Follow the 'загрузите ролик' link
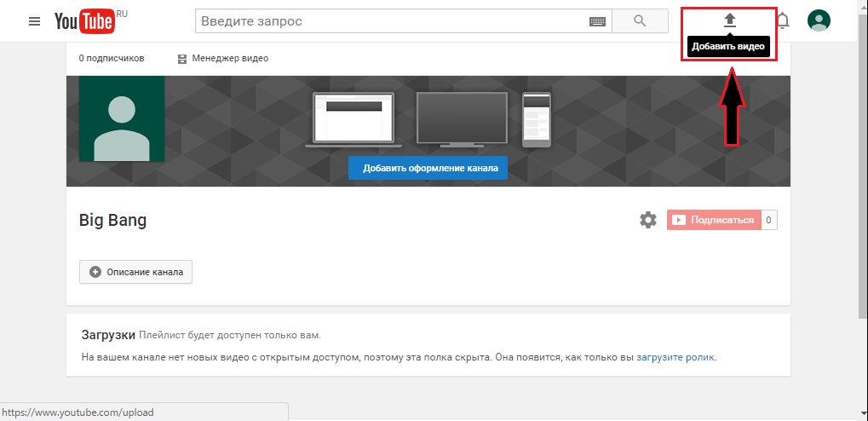This screenshot has height=421, width=868. point(675,357)
